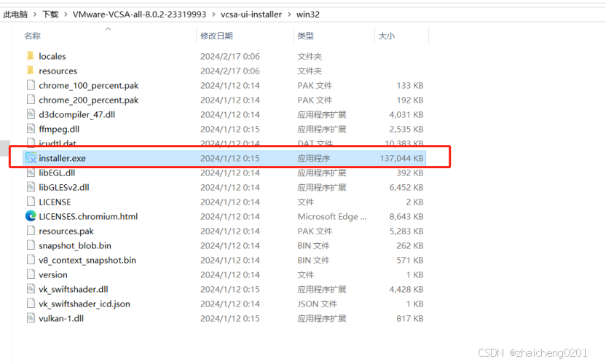Expand the chevron after 此电脑 in breadcrumb

(35, 15)
